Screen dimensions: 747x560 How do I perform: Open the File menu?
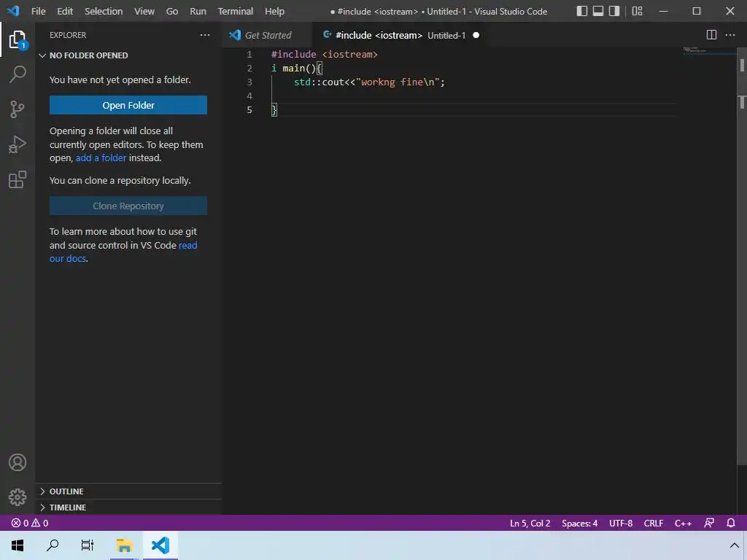tap(38, 11)
